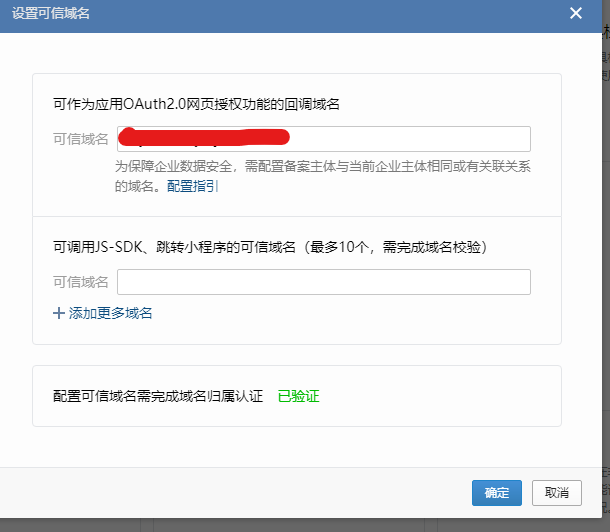Open the 配置指引 link

(x=193, y=186)
